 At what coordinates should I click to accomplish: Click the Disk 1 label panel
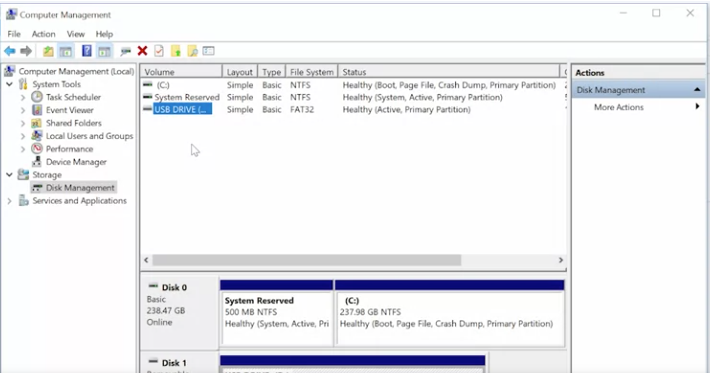180,363
